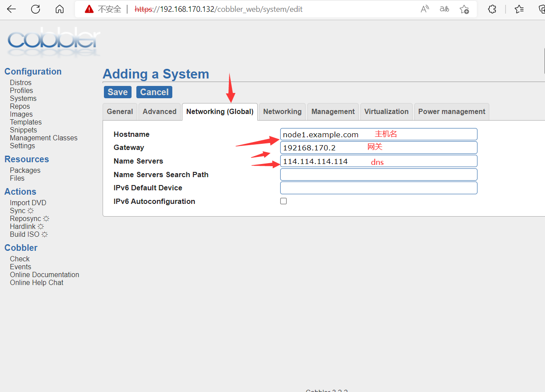Click the translate icon in address bar

tap(444, 9)
